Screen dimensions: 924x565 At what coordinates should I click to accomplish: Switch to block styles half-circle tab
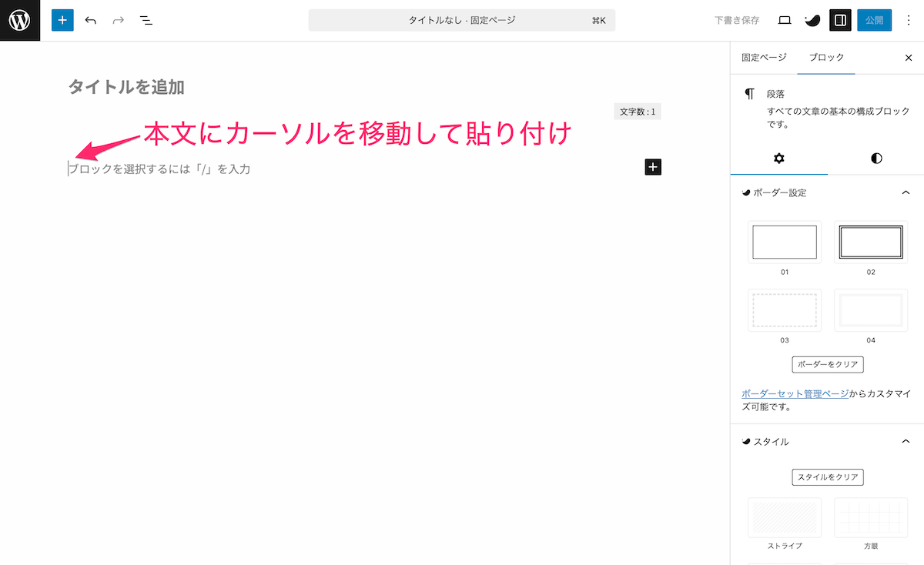(876, 159)
